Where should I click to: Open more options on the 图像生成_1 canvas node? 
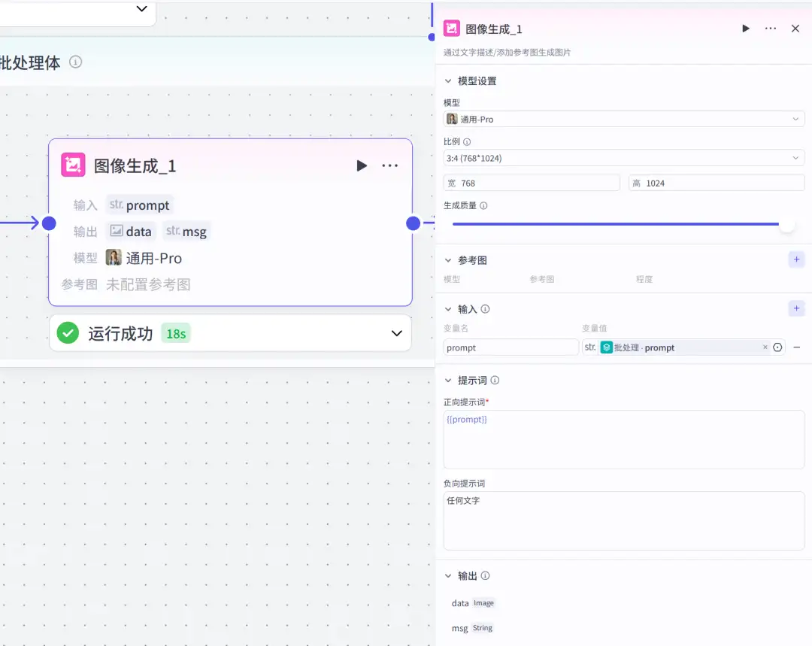pyautogui.click(x=389, y=165)
